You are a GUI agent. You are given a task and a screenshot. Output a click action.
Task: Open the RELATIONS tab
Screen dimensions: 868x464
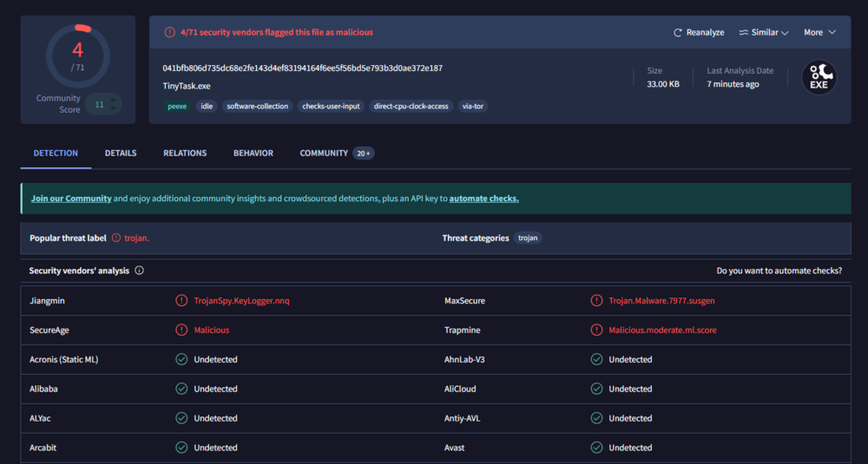click(x=185, y=154)
